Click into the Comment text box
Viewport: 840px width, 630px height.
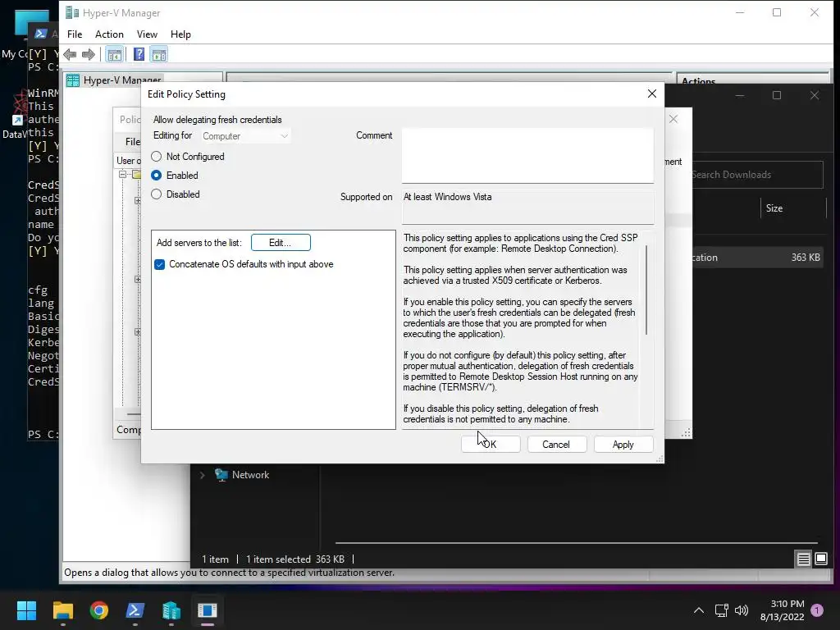click(527, 155)
